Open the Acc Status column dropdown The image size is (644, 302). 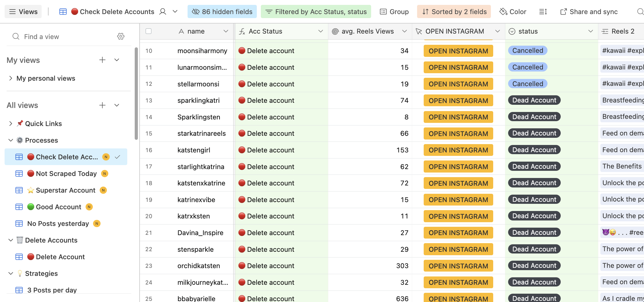(321, 31)
